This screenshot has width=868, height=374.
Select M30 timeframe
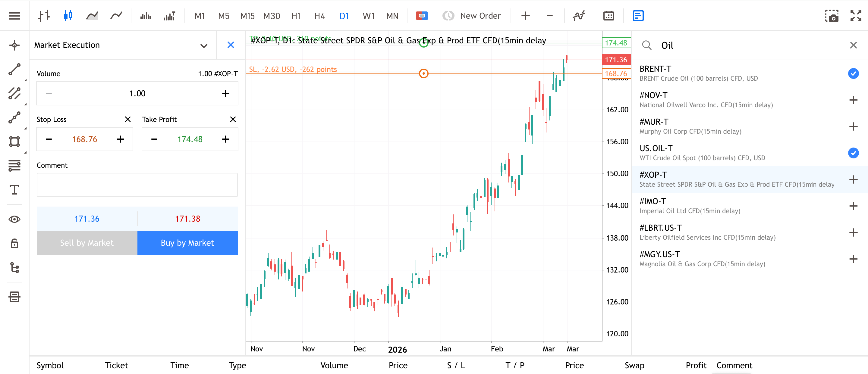pyautogui.click(x=272, y=16)
